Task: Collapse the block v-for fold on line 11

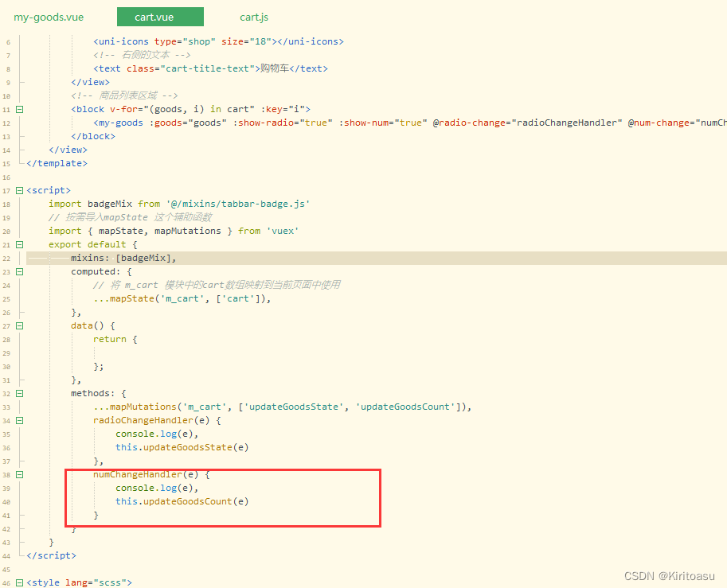Action: (19, 109)
